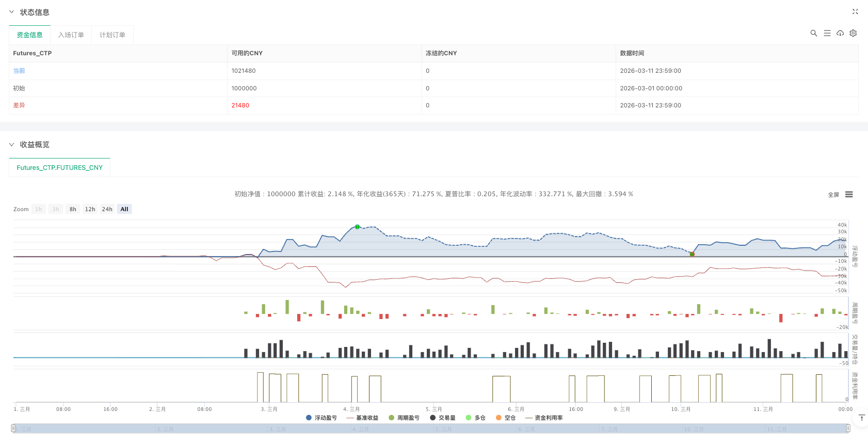Click the collapse arrows icon at top right
This screenshot has width=868, height=444.
tap(855, 11)
